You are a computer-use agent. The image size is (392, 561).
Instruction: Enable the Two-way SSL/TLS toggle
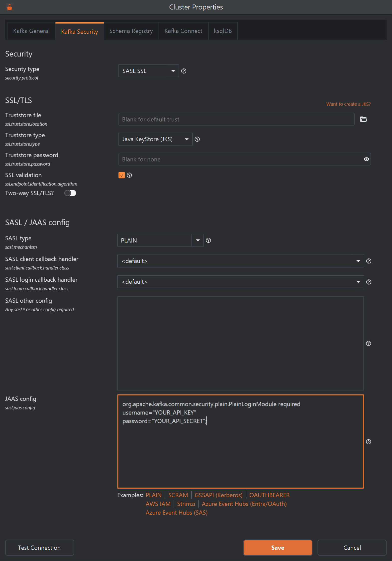pyautogui.click(x=70, y=193)
